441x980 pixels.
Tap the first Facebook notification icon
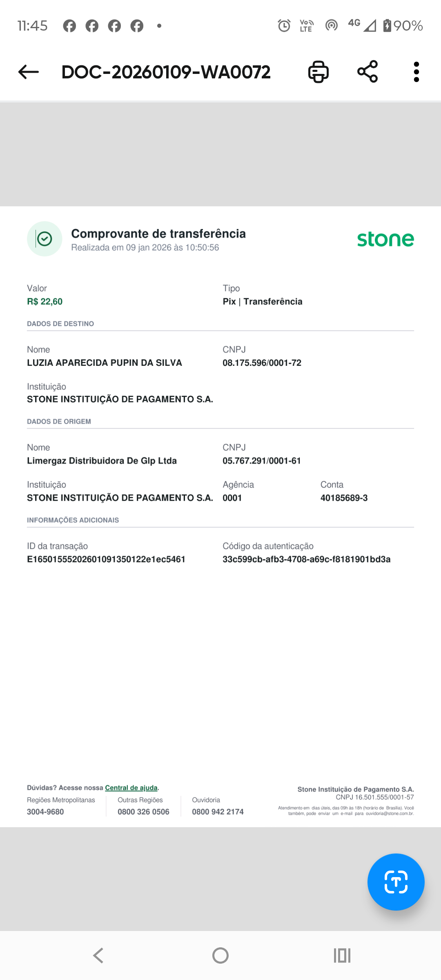click(69, 26)
